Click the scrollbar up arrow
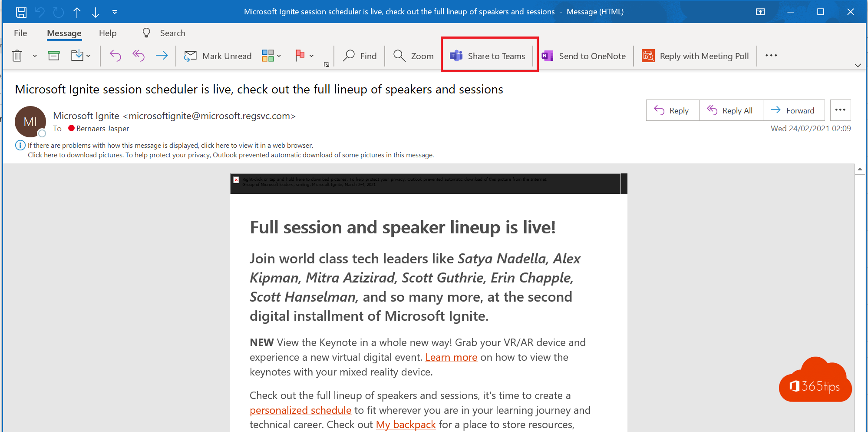 [859, 169]
